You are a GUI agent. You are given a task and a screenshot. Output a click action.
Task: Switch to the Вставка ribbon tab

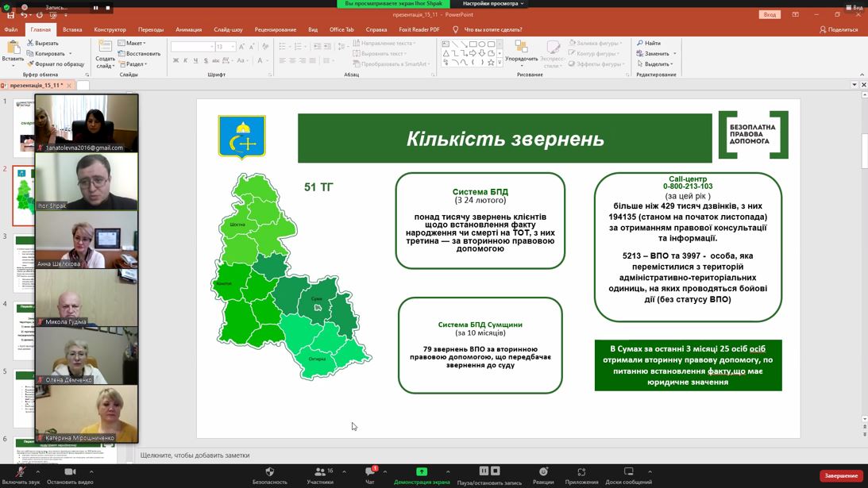click(72, 29)
